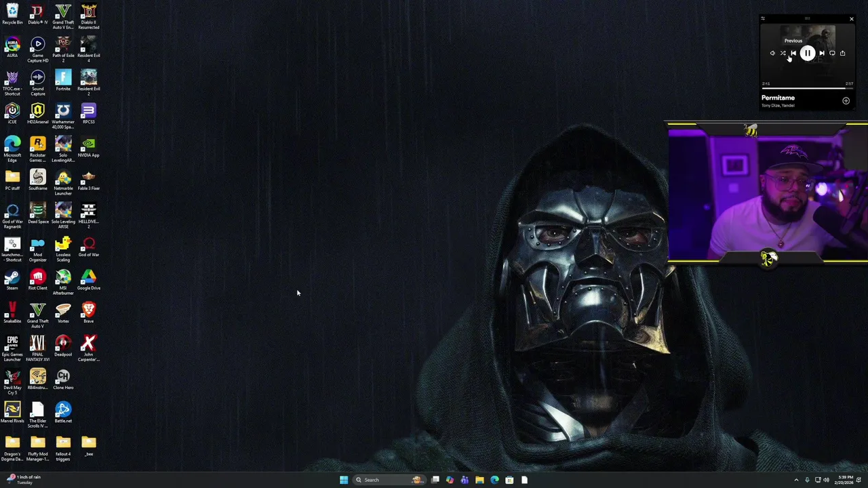Screen dimensions: 868x488
Task: Open the AURA lighting app icon
Action: [12, 47]
